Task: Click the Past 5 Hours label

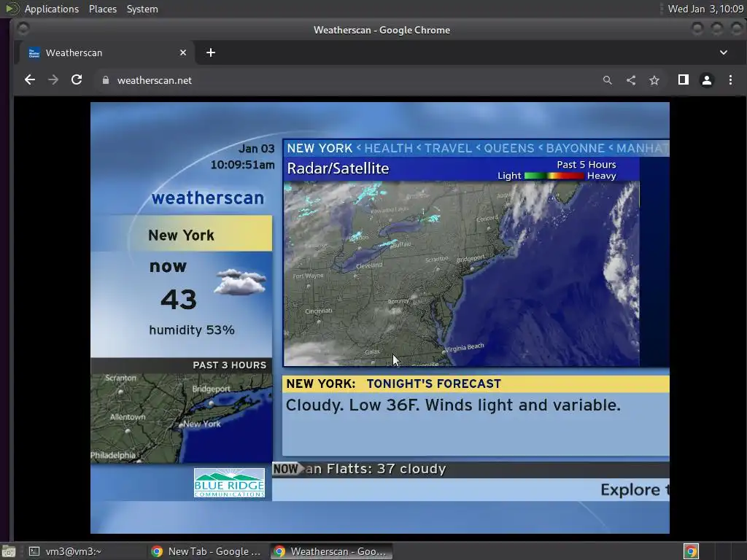Action: [x=586, y=164]
